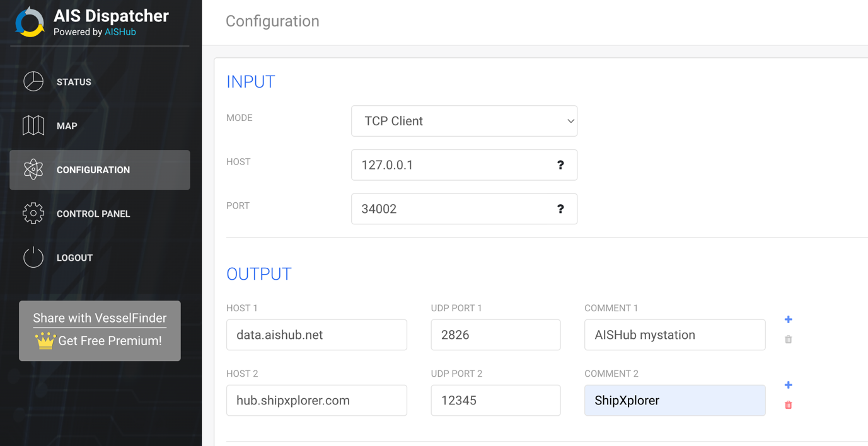Click Host 2 field hub.shipxplorer.com

[316, 401]
